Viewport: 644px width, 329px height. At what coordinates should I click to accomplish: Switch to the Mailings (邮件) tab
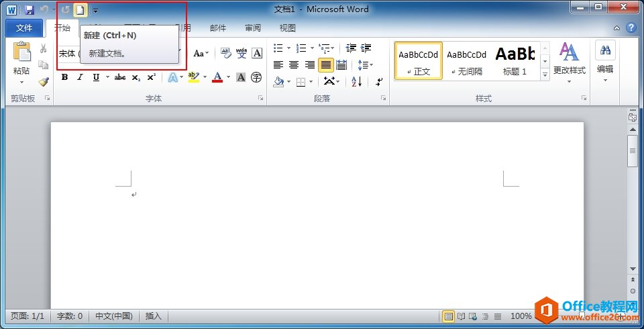(218, 28)
